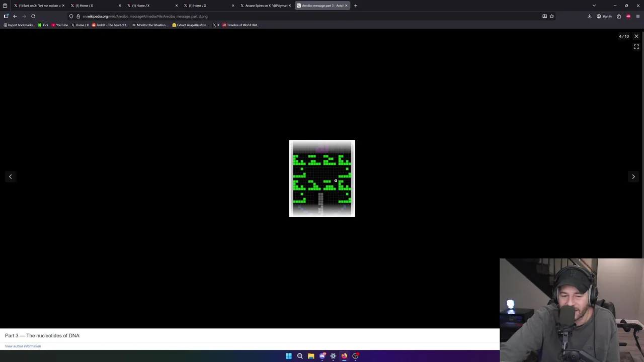This screenshot has width=644, height=362.
Task: Open the YouTube bookmark
Action: click(x=60, y=25)
